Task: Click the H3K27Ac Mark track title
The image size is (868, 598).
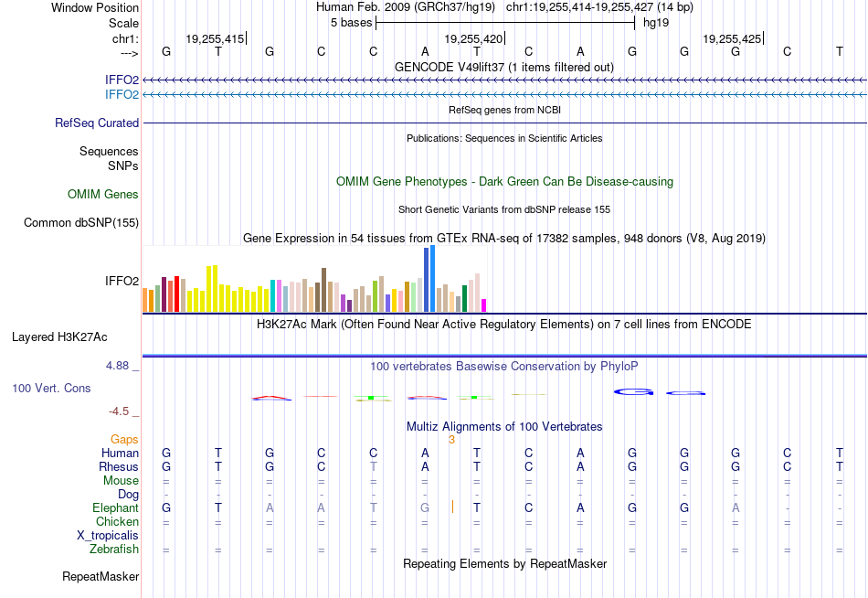Action: click(504, 325)
